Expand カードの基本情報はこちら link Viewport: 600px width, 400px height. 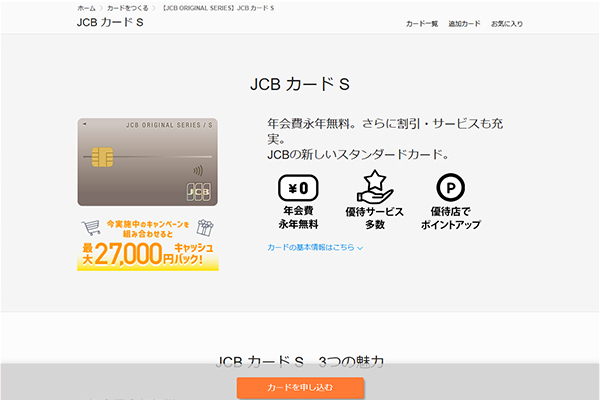pos(315,248)
